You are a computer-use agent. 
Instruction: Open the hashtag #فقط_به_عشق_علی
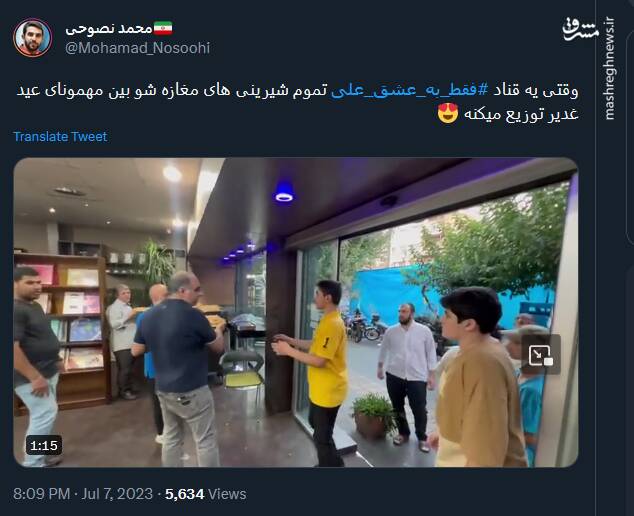click(x=409, y=90)
